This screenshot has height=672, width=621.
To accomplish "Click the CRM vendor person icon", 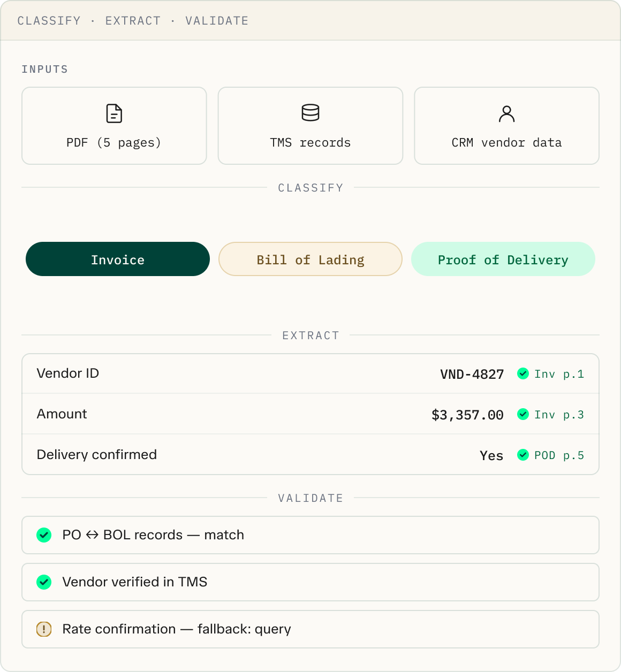I will point(506,113).
